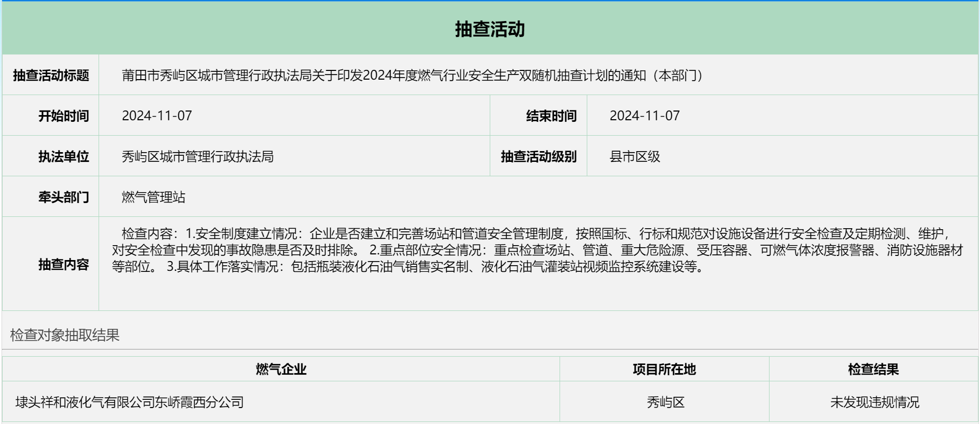The height and width of the screenshot is (424, 980).
Task: Click the 项目所在地 column header
Action: (x=664, y=370)
